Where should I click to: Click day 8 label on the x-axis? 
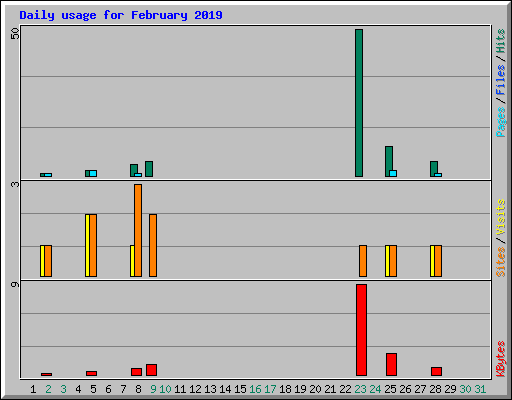tap(138, 389)
